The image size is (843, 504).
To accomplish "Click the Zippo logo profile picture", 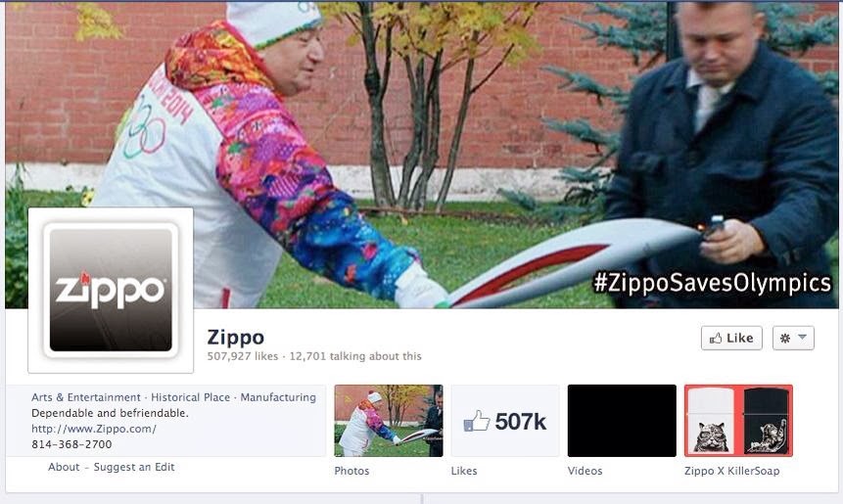I will (x=111, y=290).
